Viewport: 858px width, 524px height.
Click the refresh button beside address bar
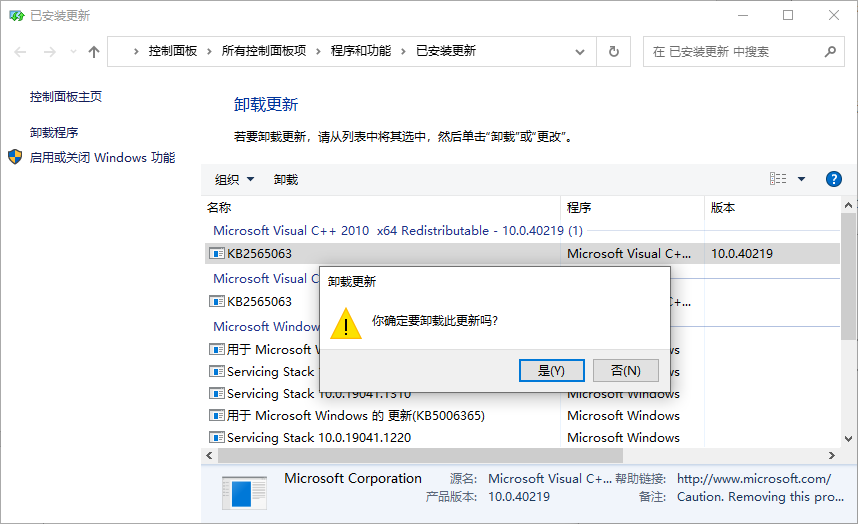click(x=614, y=51)
